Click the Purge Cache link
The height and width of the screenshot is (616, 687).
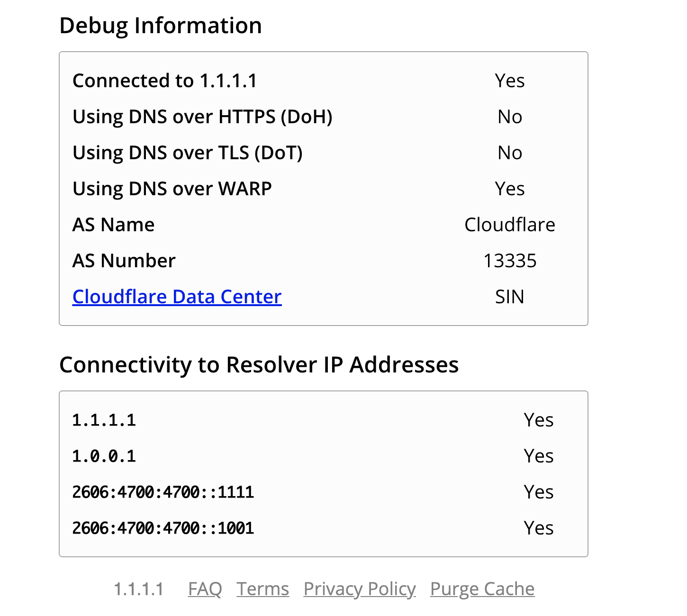coord(482,589)
